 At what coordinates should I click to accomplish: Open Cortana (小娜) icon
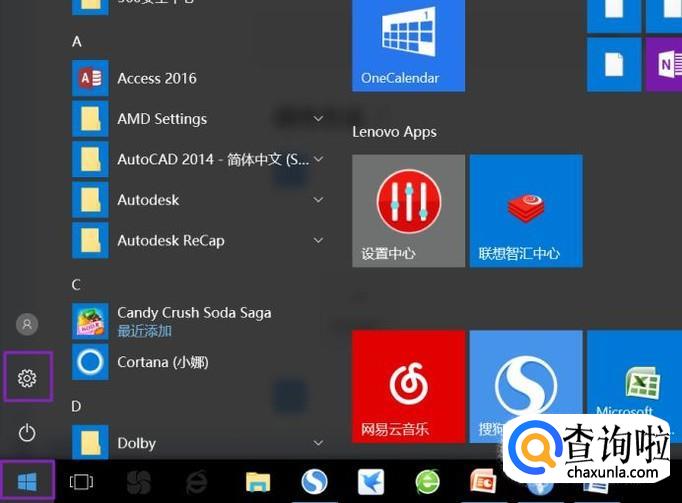pos(90,362)
